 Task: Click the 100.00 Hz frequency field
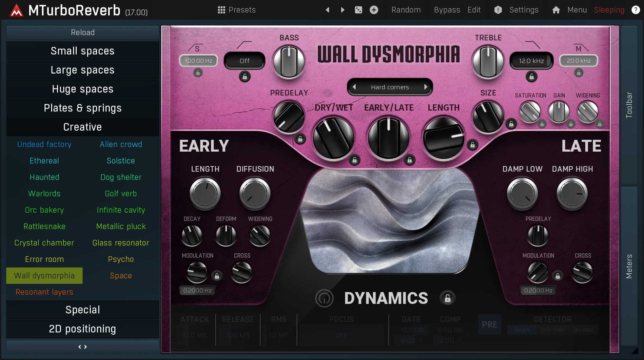[198, 61]
